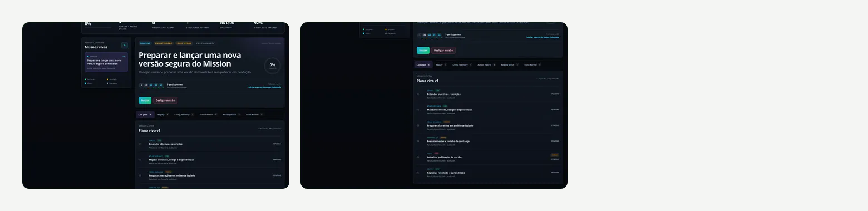Click Iniciar button in the left panel
868x211 pixels.
(x=145, y=101)
